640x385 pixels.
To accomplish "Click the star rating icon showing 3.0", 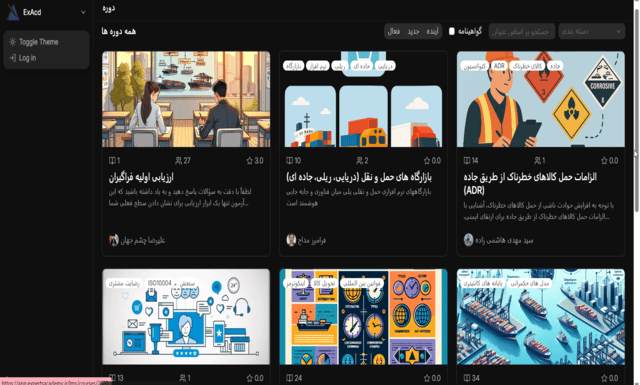I will coord(249,161).
